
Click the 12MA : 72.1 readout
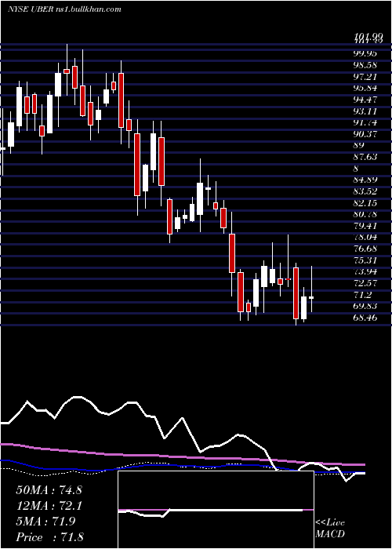(x=49, y=506)
